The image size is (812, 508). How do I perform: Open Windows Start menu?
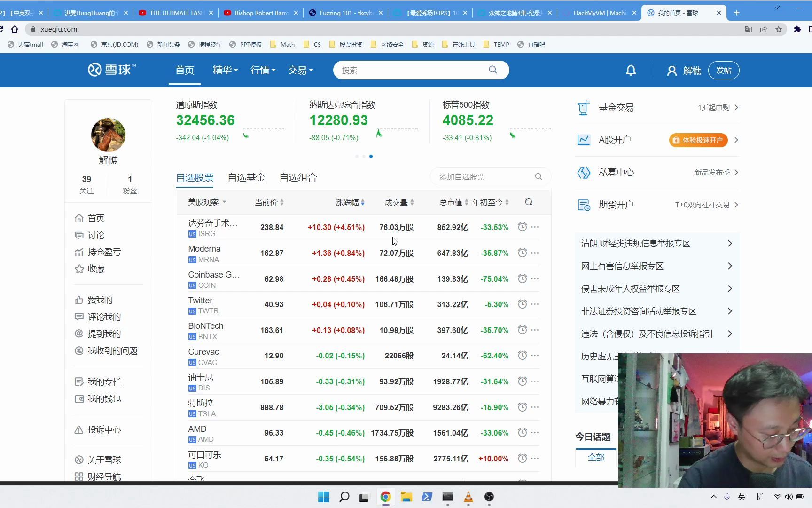[x=324, y=497]
